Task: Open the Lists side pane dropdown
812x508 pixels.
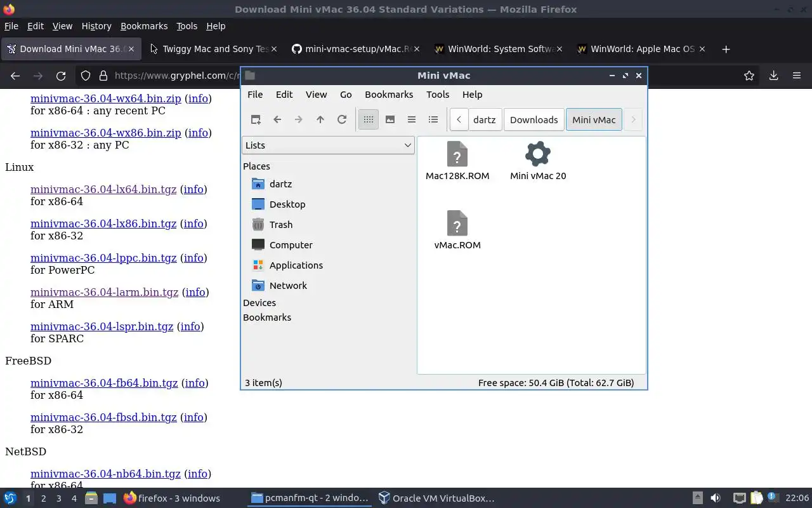Action: [x=328, y=145]
